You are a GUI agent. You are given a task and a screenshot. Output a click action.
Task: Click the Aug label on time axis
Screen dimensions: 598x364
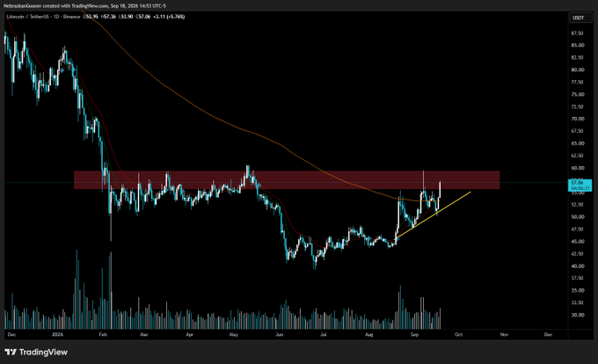(368, 335)
